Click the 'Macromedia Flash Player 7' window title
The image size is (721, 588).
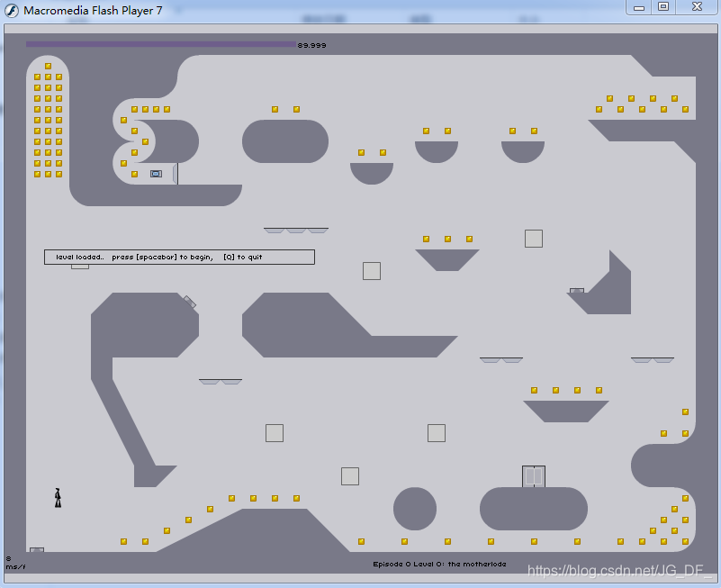pyautogui.click(x=93, y=11)
